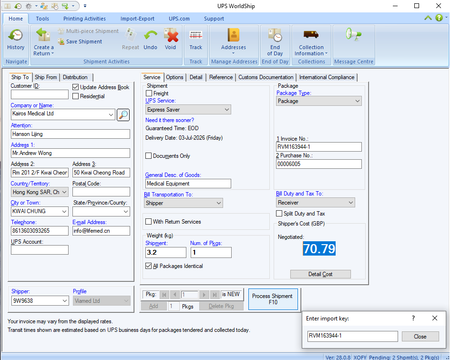The width and height of the screenshot is (450, 360).
Task: Open the Import-Export ribbon tab
Action: point(137,19)
